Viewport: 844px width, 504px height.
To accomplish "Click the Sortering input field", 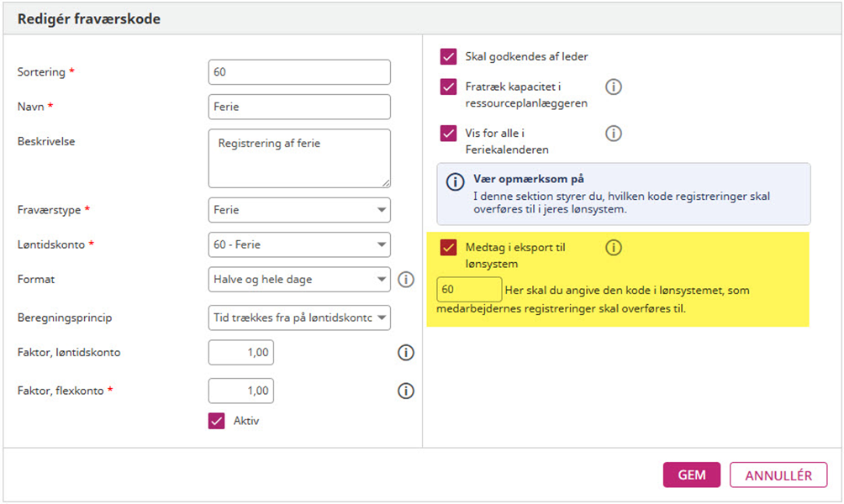I will pyautogui.click(x=298, y=72).
